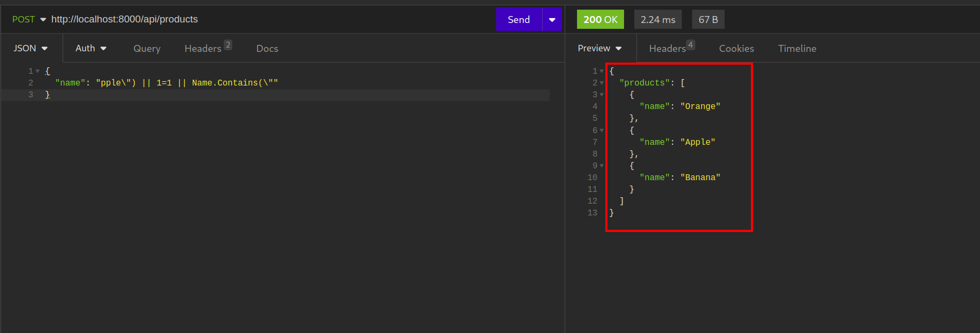Collapse the response "products" array fold arrow
This screenshot has height=333, width=980.
coord(602,83)
